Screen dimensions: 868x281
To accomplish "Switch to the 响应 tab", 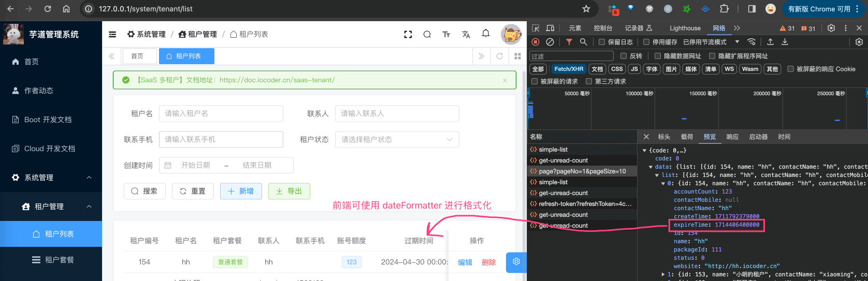I will pyautogui.click(x=732, y=137).
